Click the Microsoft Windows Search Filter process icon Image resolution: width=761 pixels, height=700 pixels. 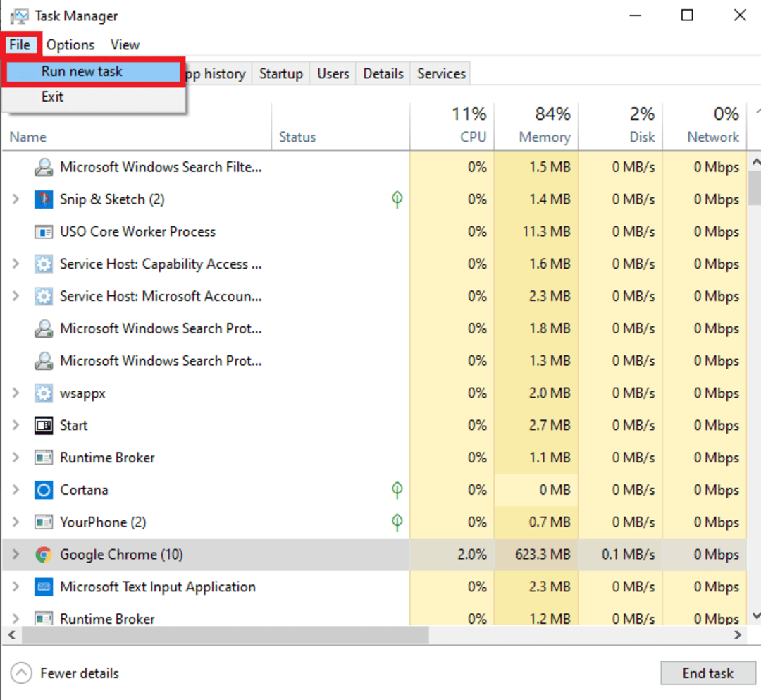[44, 167]
